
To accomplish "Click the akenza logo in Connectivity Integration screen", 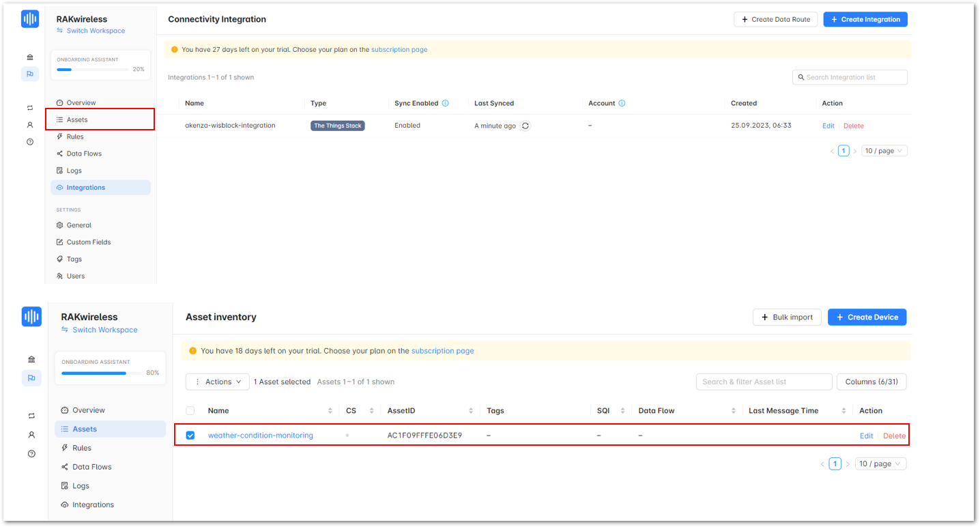I will coord(30,19).
